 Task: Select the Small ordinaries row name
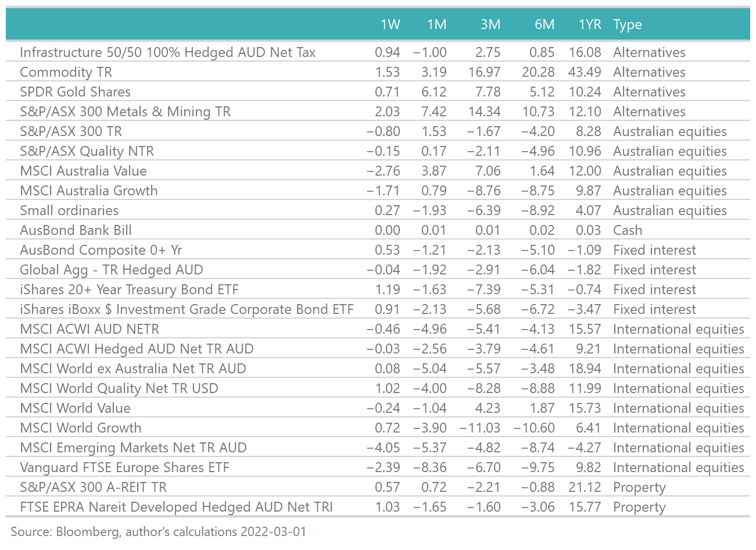[x=69, y=210]
